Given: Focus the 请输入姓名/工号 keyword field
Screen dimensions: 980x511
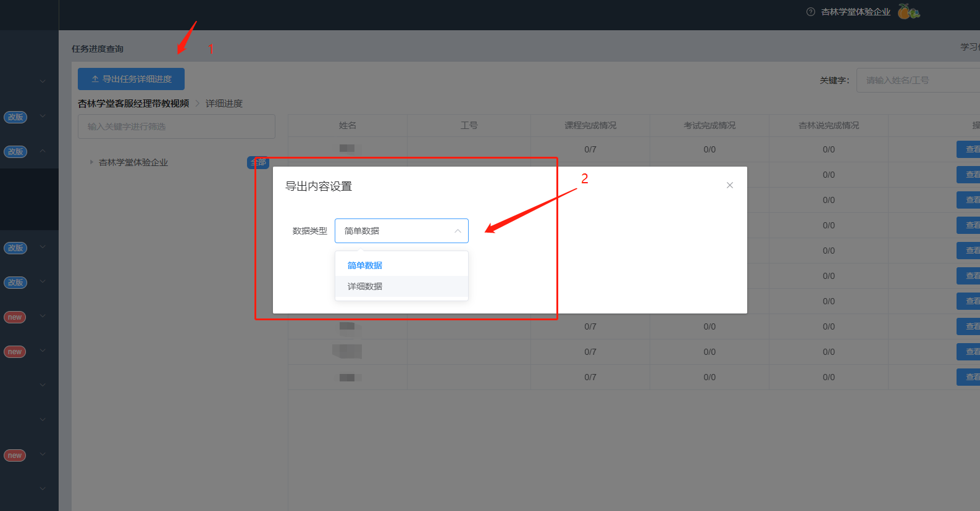Looking at the screenshot, I should point(918,80).
